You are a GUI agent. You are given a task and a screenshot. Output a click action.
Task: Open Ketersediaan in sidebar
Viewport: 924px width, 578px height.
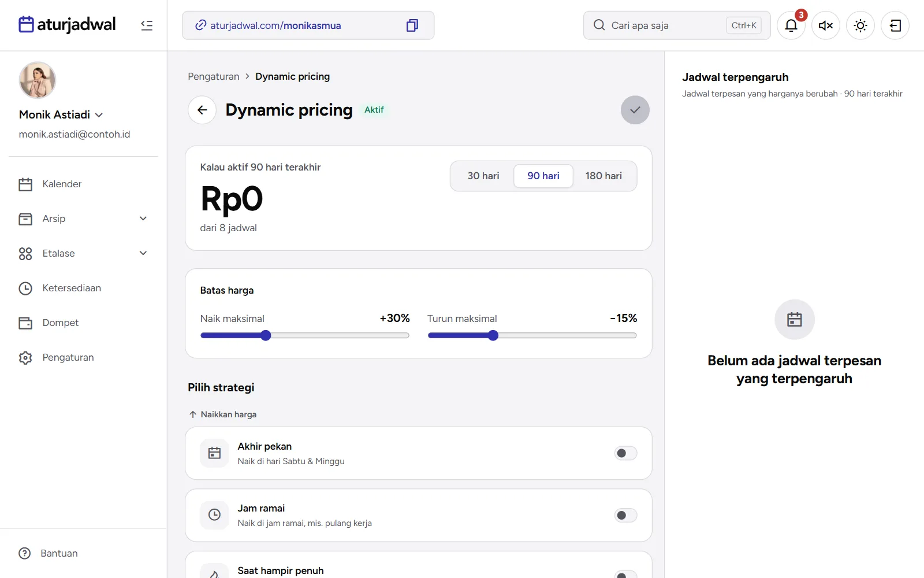coord(83,288)
